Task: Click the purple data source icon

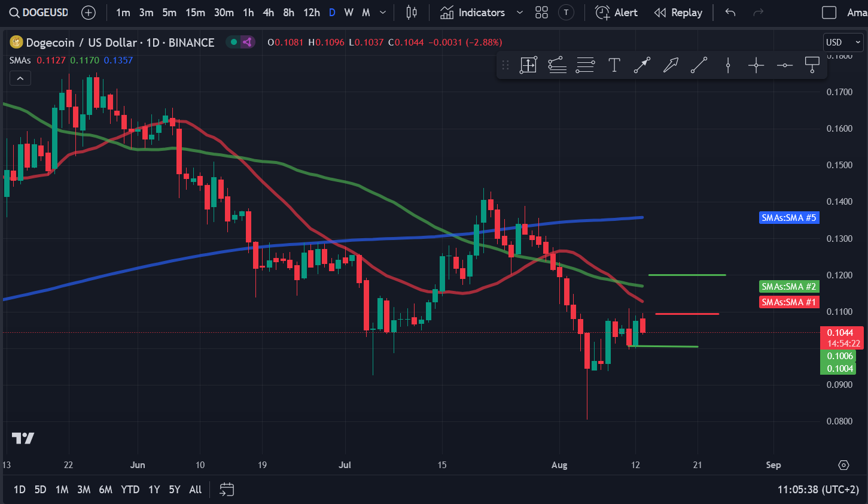Action: click(x=247, y=42)
